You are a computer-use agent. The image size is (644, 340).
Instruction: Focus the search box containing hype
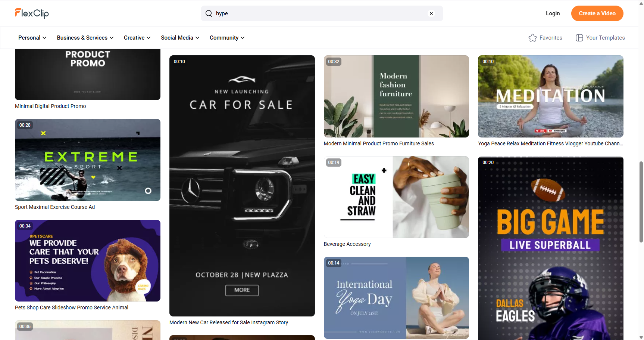[322, 13]
